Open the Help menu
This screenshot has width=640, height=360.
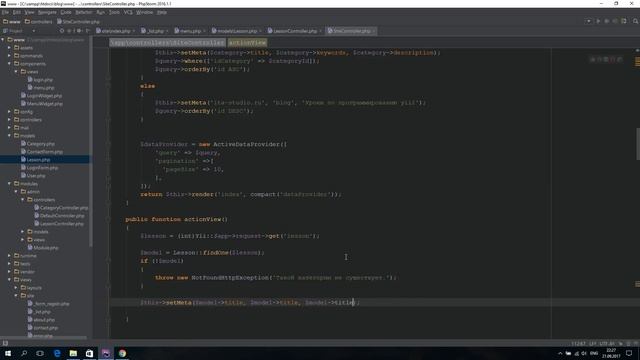[x=162, y=12]
